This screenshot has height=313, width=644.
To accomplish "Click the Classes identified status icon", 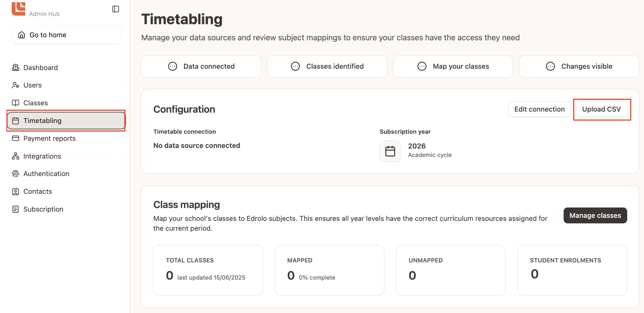I will click(295, 66).
